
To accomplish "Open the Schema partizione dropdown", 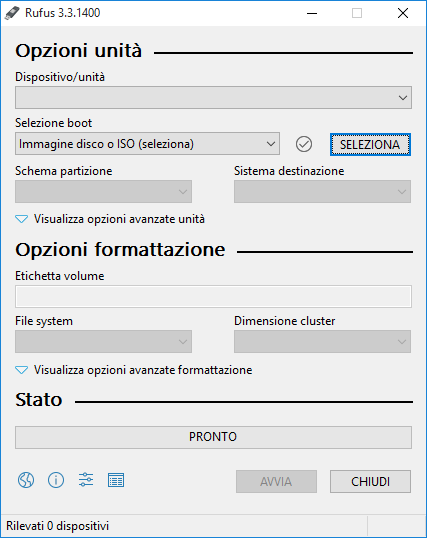I will coord(103,191).
